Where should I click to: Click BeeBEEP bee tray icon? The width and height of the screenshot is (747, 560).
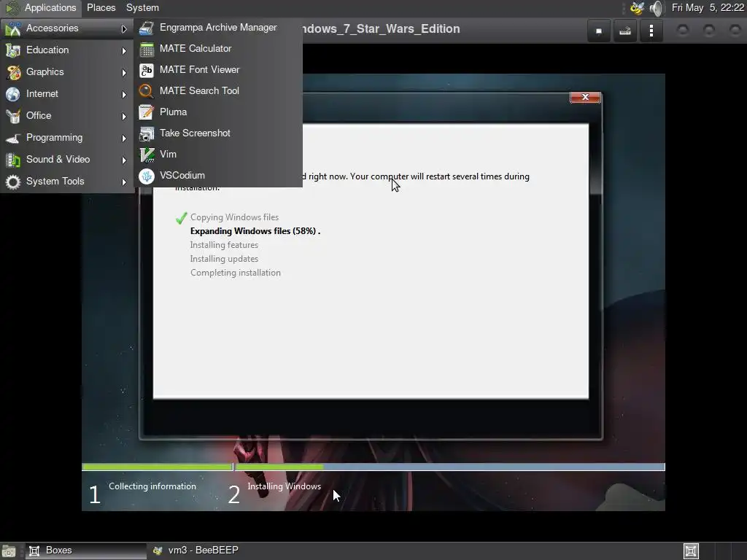coord(637,7)
